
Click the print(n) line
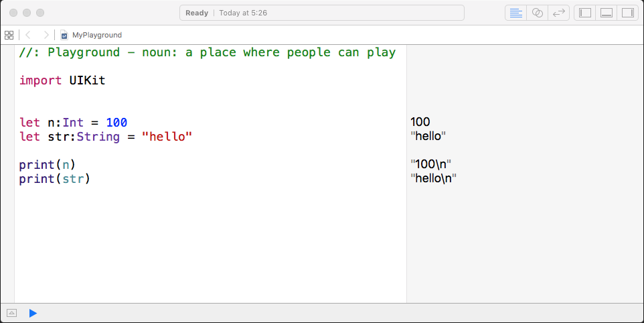click(x=48, y=165)
